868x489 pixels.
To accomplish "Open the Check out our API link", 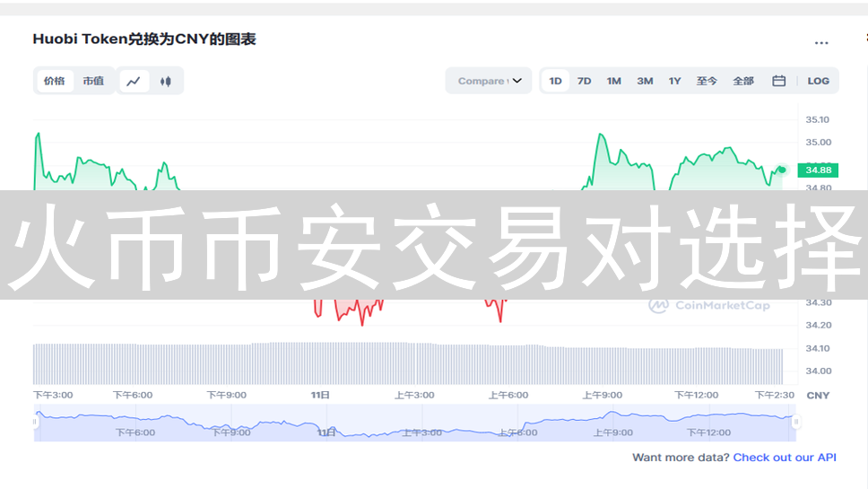I will (785, 458).
